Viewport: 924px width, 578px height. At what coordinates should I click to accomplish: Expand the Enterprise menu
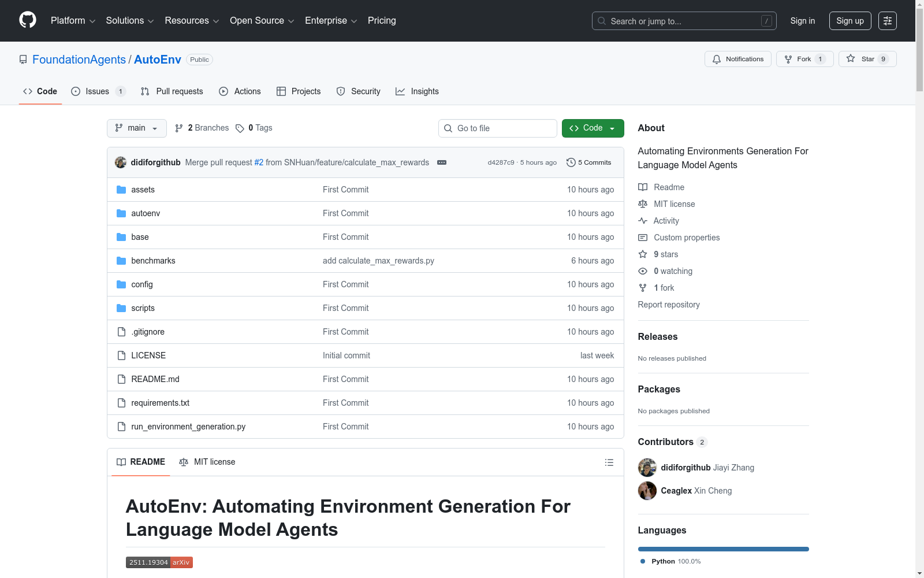click(331, 21)
